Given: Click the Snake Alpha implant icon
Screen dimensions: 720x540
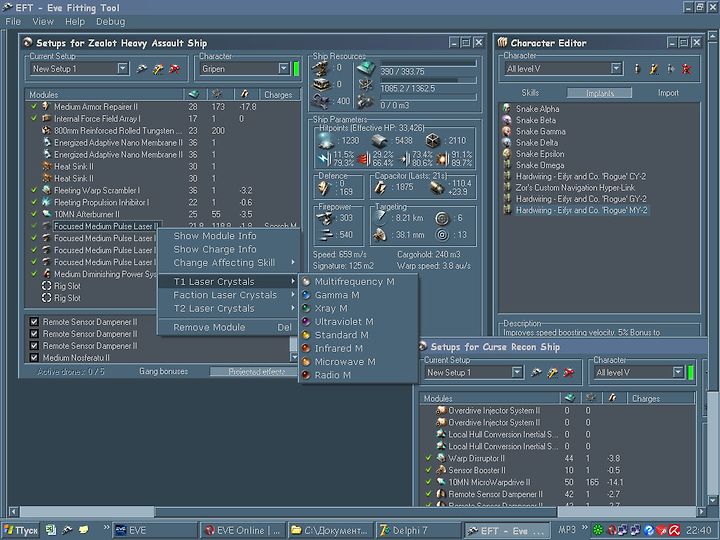Looking at the screenshot, I should 507,108.
